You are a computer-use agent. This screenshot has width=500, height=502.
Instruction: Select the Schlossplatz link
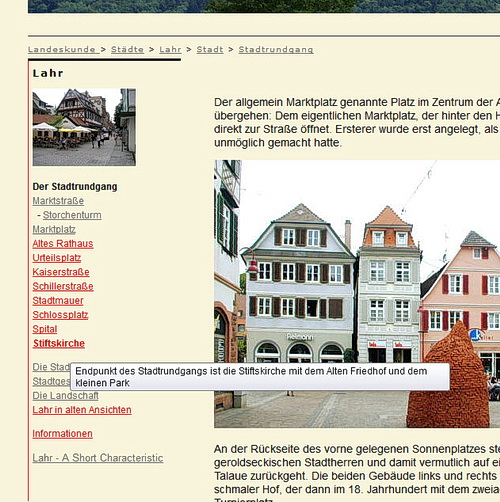[60, 315]
